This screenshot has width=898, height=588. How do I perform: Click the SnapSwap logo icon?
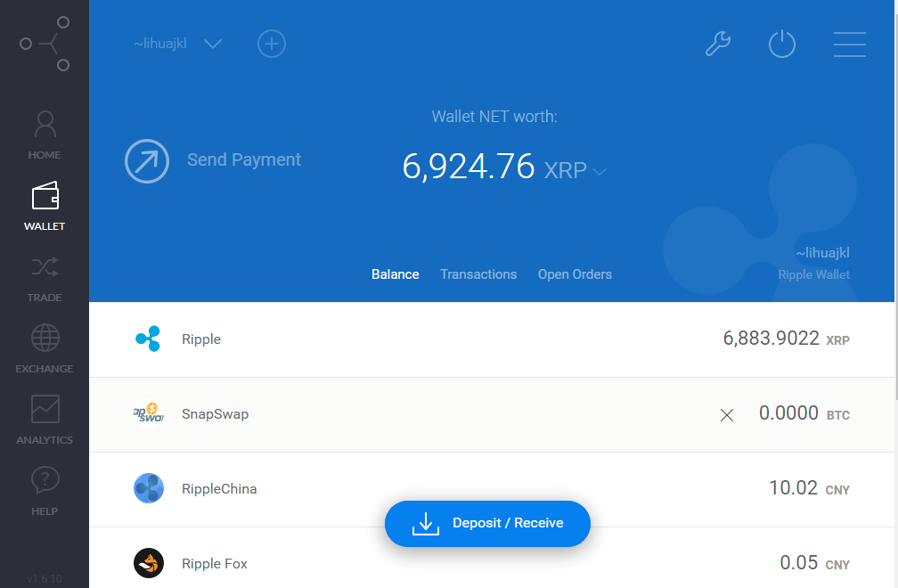pos(148,413)
